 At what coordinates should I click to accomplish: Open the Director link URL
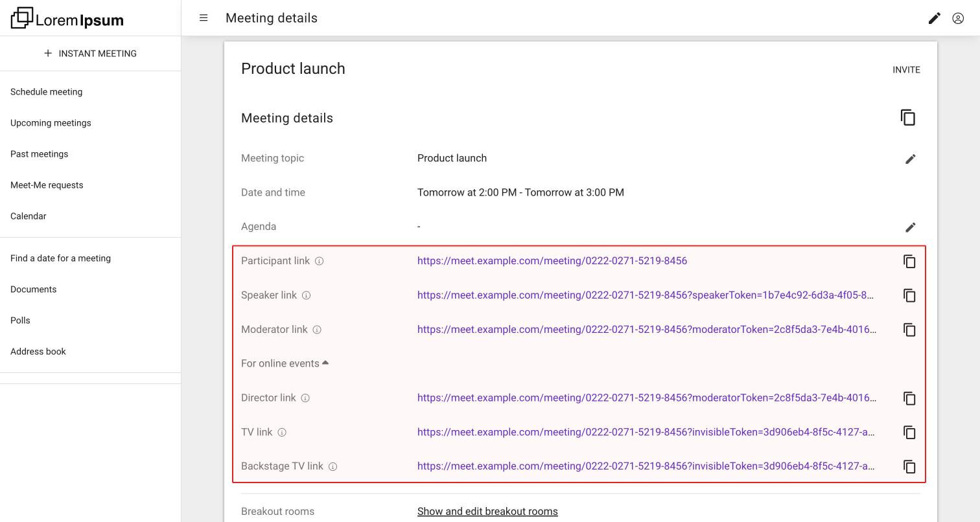pos(647,398)
